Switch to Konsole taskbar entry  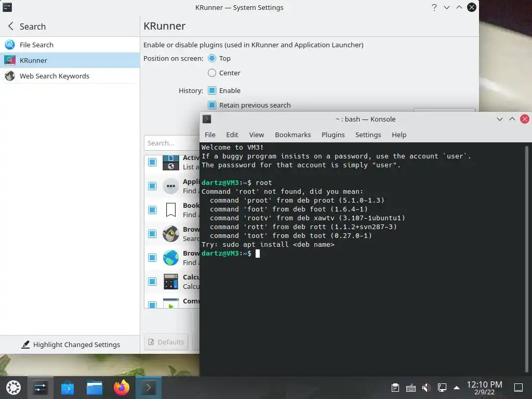tap(149, 388)
